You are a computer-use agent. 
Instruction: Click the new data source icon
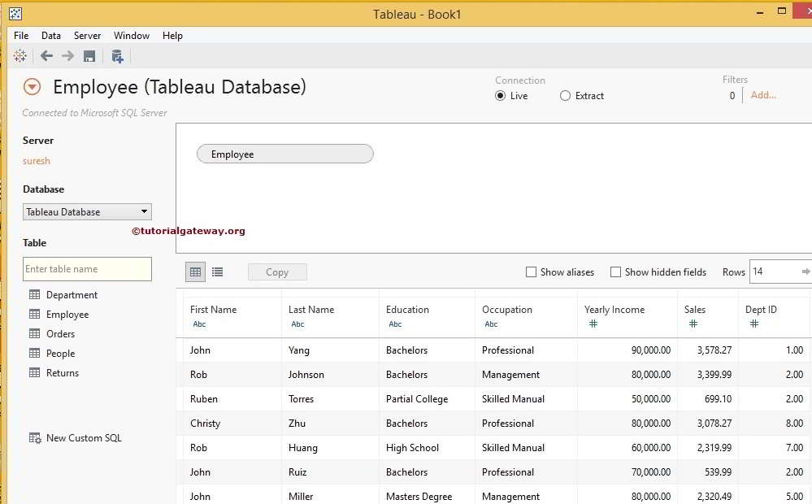(117, 55)
